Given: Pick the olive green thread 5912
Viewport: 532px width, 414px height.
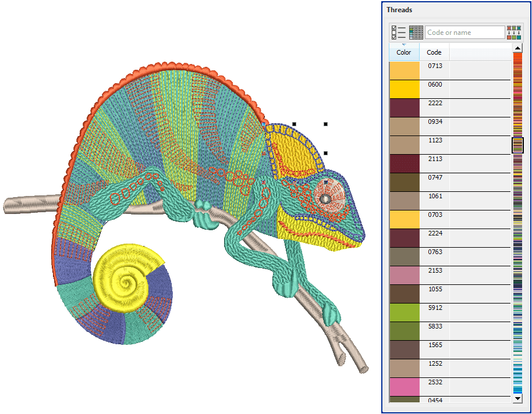Looking at the screenshot, I should 404,313.
